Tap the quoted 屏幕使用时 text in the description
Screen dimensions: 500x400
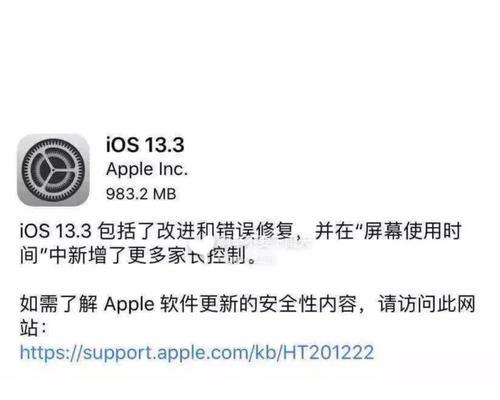pos(412,231)
